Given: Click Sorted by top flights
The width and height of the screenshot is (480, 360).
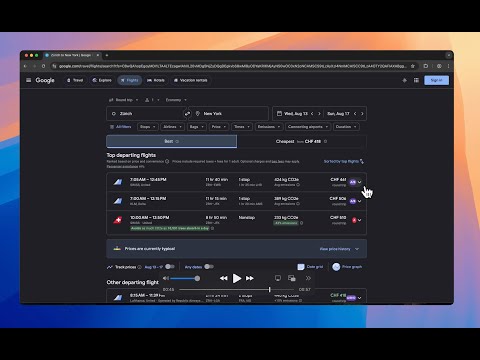Looking at the screenshot, I should click(344, 161).
